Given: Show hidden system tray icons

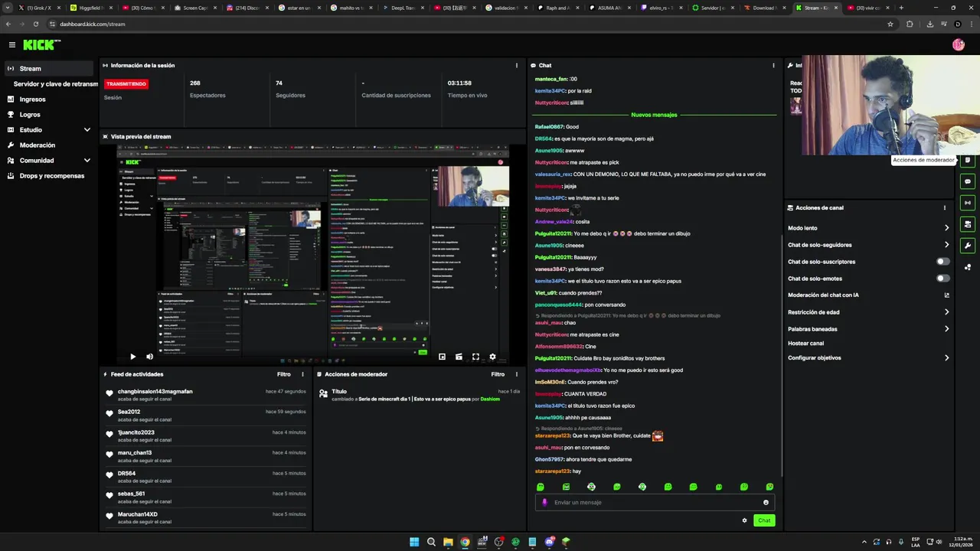Looking at the screenshot, I should (864, 542).
